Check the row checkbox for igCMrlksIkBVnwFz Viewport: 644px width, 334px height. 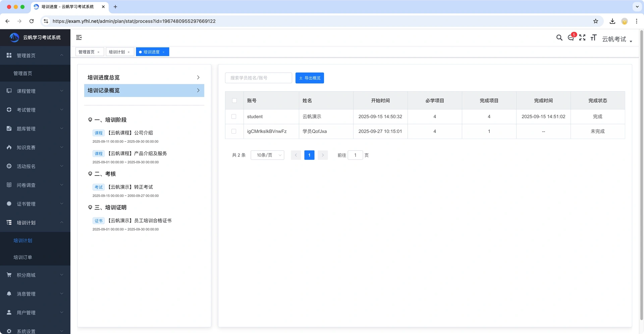pos(234,131)
